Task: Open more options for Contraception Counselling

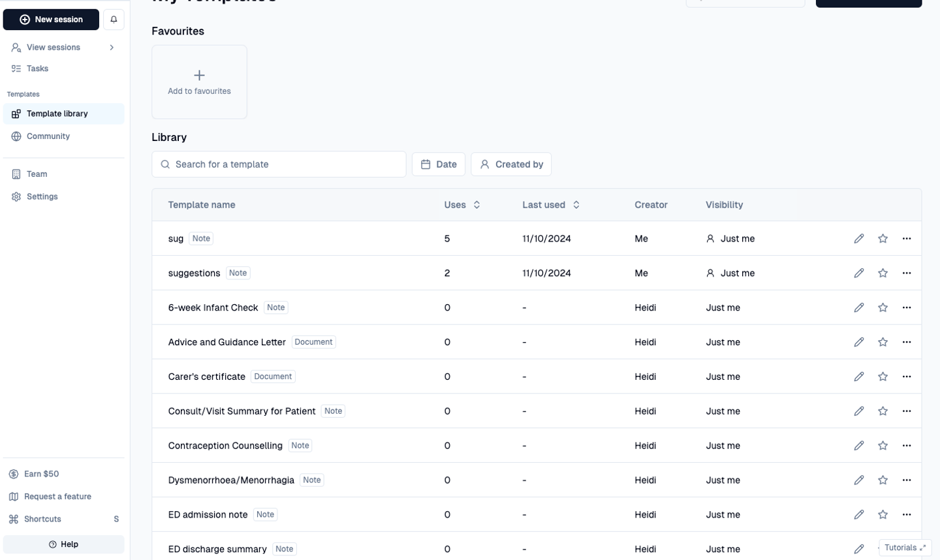Action: pos(907,446)
